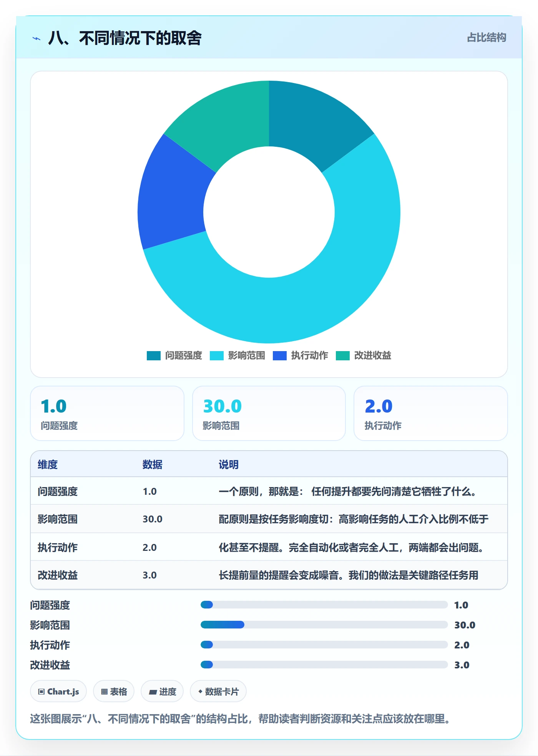Click the 数据卡片 tag chip

point(218,691)
